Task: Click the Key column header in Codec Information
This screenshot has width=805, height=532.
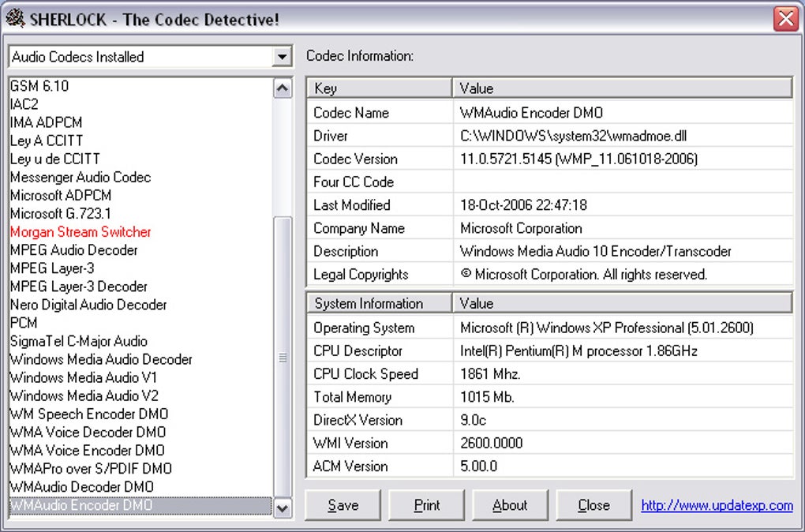Action: (x=380, y=88)
